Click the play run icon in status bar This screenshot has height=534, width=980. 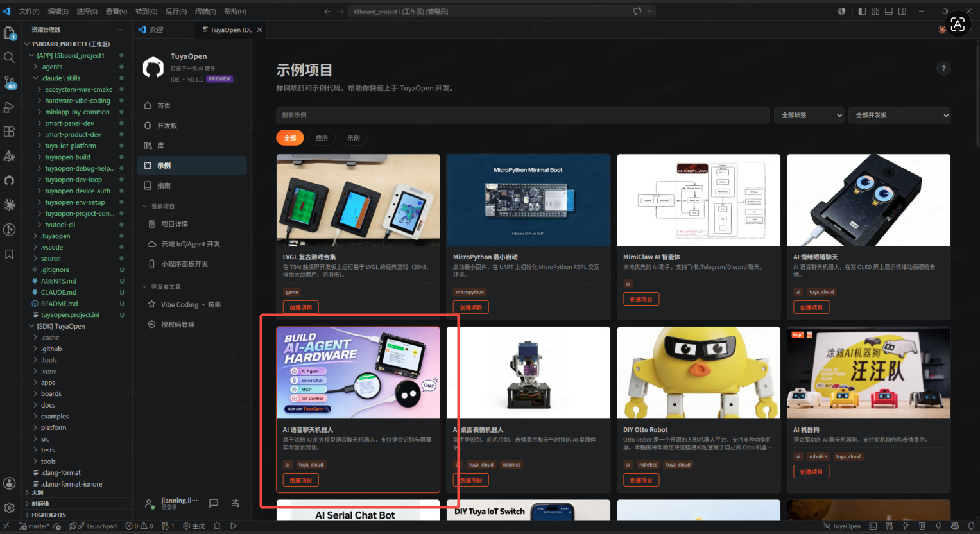[234, 526]
